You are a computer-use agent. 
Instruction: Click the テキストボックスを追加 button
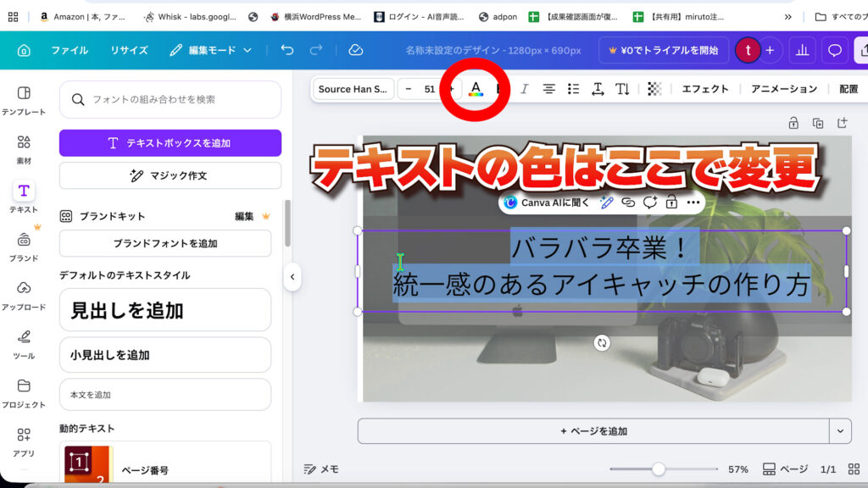(x=170, y=143)
